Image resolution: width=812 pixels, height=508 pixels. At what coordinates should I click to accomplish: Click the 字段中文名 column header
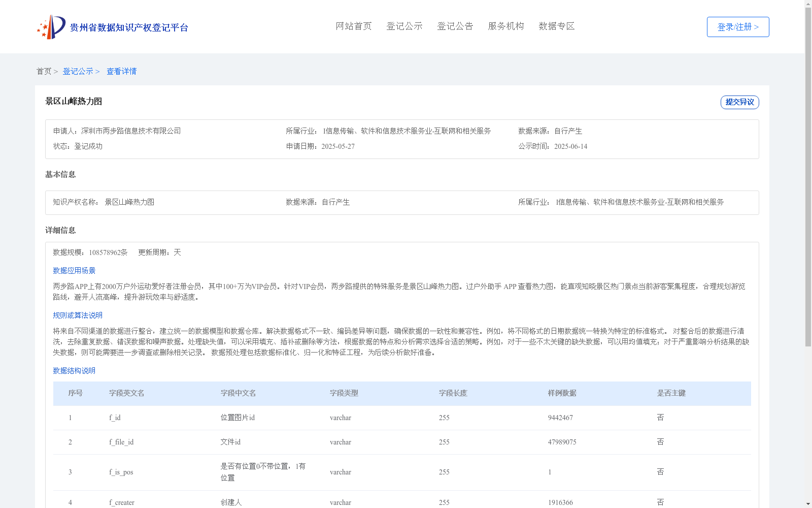[238, 393]
